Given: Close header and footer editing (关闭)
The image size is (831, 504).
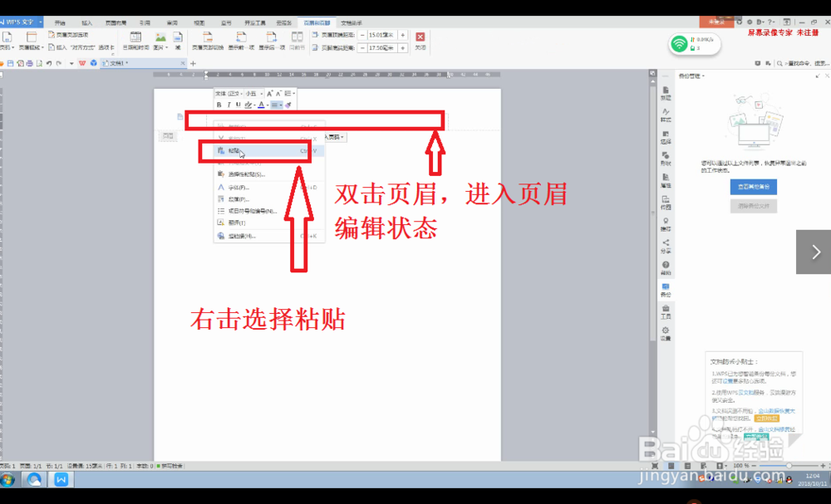Looking at the screenshot, I should pyautogui.click(x=420, y=40).
